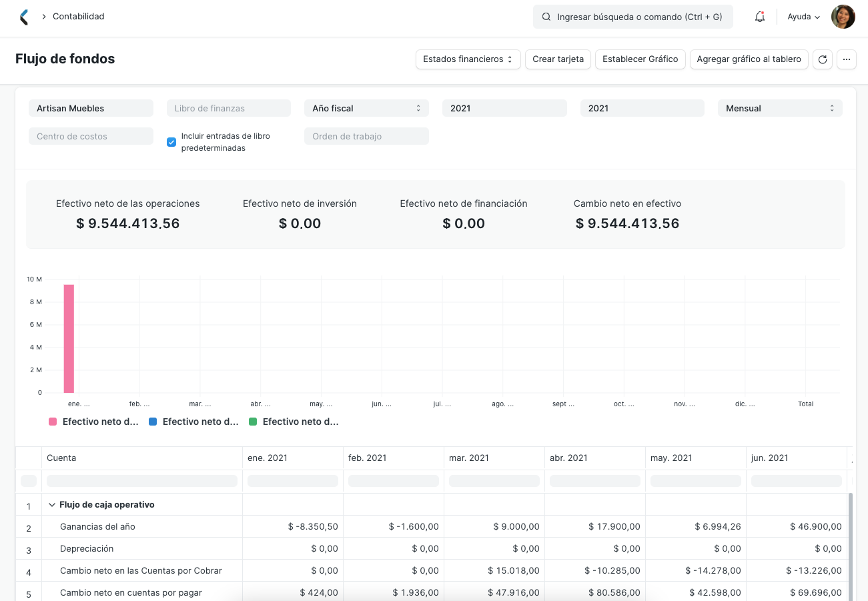
Task: Change periodicity via the Mensual dropdown
Action: [779, 107]
